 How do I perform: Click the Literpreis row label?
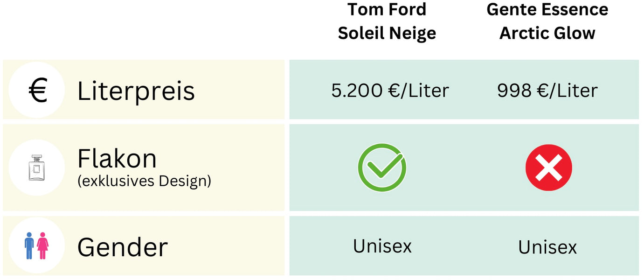[x=136, y=91]
